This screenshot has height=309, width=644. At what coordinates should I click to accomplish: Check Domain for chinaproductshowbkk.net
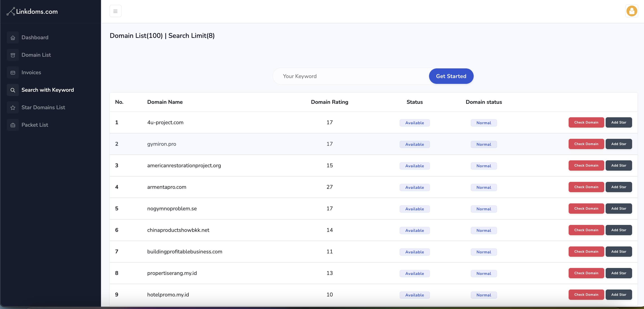click(586, 230)
